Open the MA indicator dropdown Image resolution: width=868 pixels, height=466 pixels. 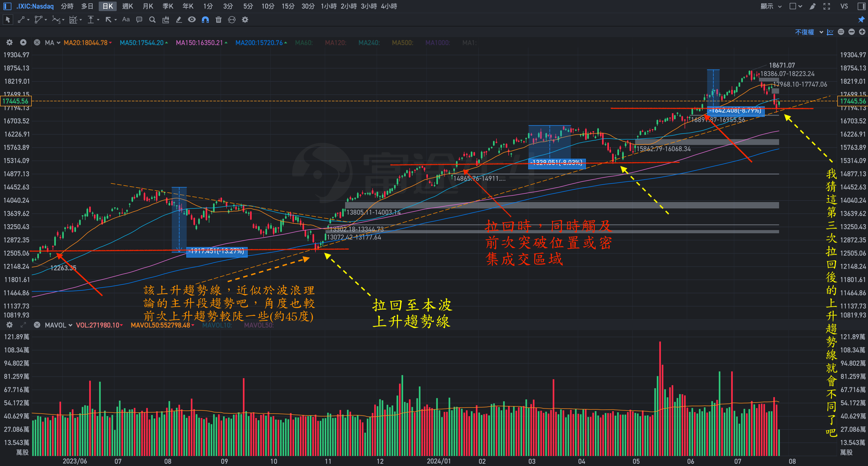pyautogui.click(x=52, y=43)
